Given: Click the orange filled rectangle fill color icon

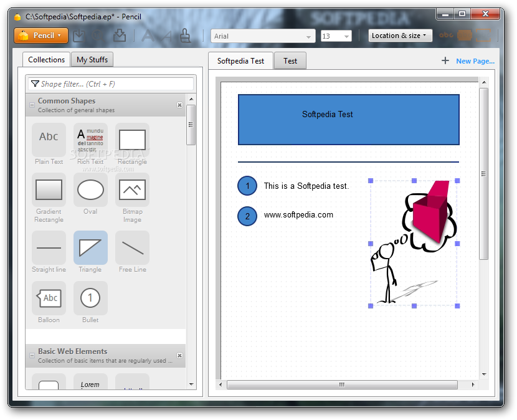Looking at the screenshot, I should click(x=465, y=36).
